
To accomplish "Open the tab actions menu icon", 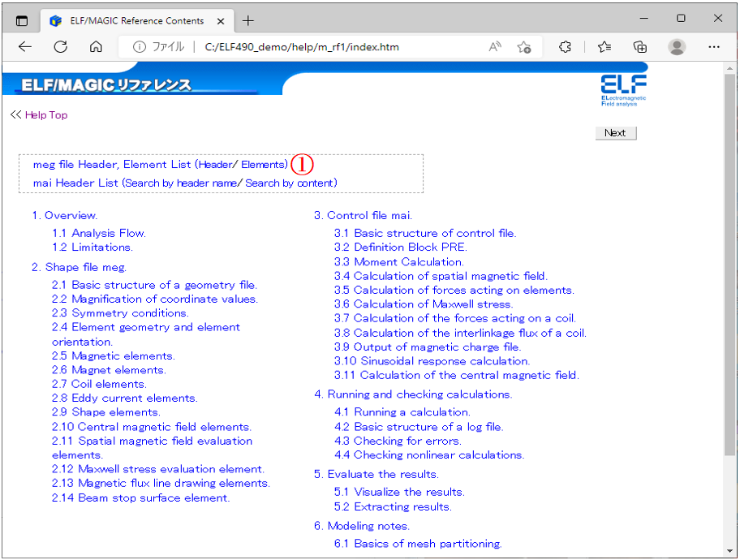I will click(22, 21).
